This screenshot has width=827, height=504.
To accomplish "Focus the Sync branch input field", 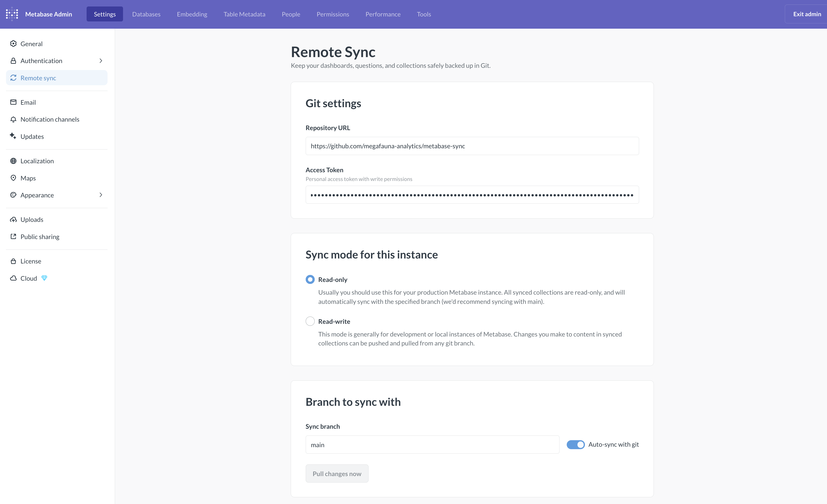I will click(432, 445).
